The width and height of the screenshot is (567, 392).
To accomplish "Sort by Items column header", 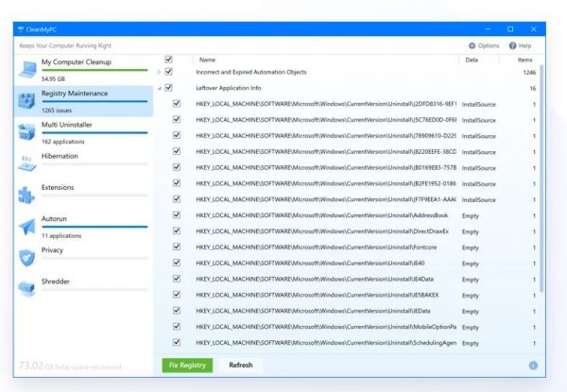I will pyautogui.click(x=524, y=60).
